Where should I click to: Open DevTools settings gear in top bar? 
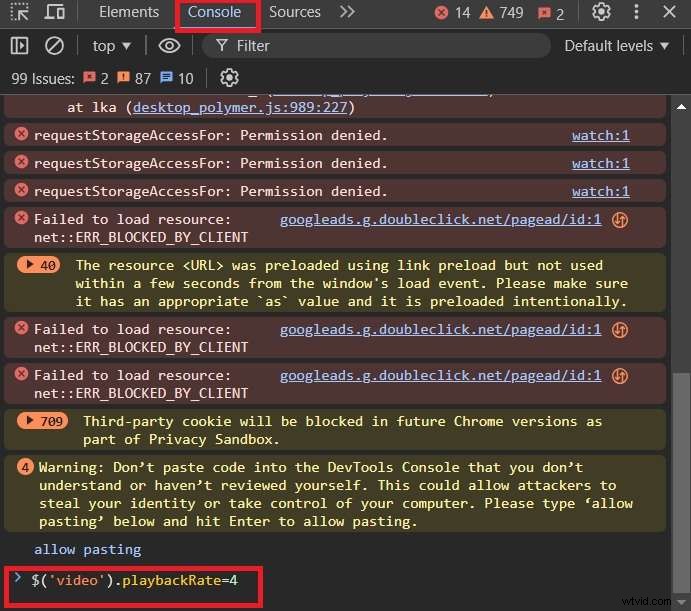[x=601, y=13]
